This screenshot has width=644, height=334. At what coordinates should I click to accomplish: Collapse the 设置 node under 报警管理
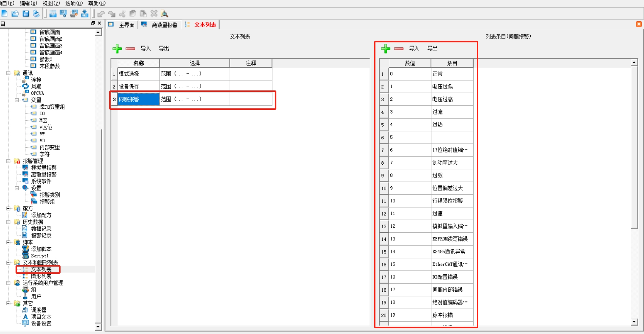(x=17, y=188)
